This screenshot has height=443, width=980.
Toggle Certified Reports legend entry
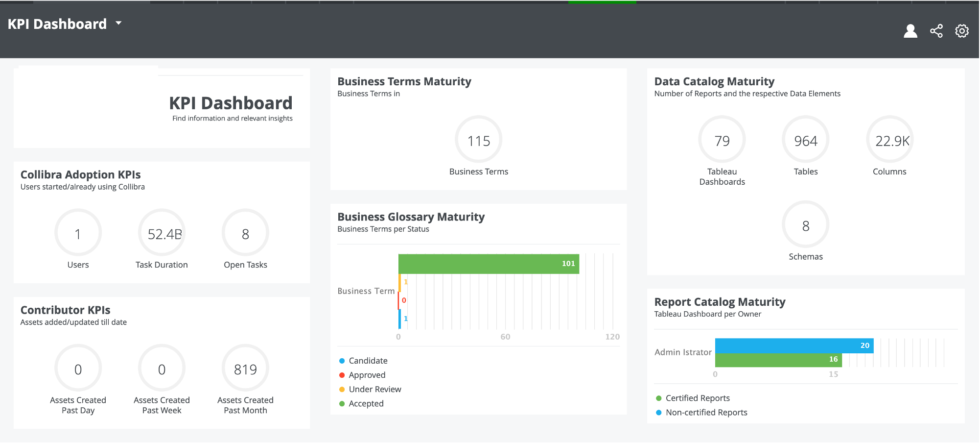coord(693,398)
